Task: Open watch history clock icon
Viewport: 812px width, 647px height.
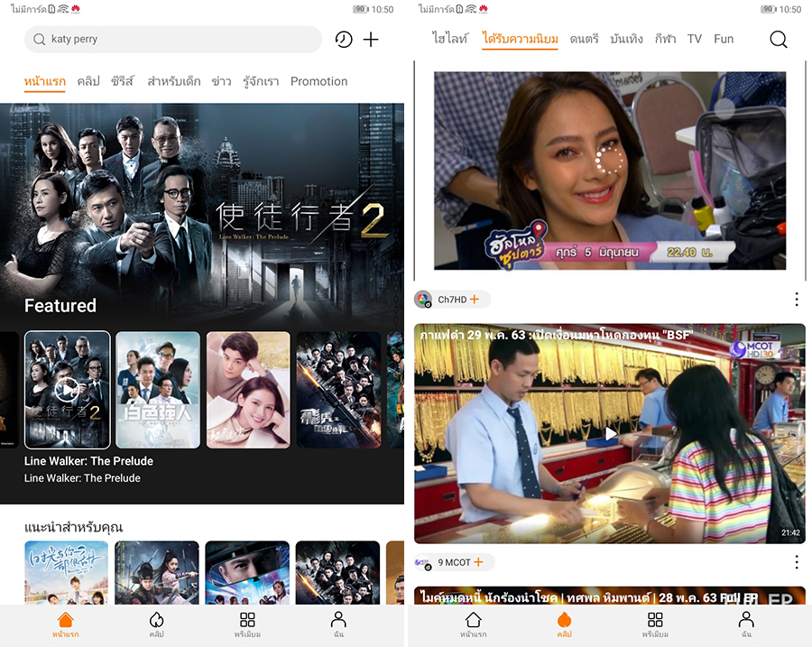Action: (343, 40)
